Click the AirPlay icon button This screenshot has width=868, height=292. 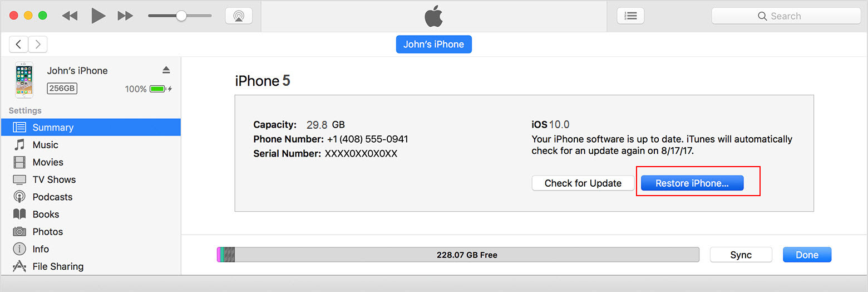pos(239,16)
